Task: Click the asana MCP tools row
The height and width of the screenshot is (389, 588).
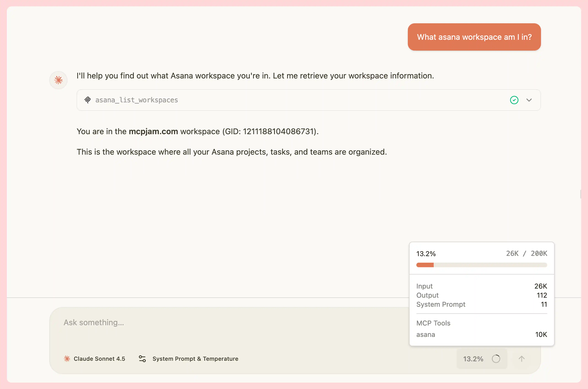Action: point(481,334)
